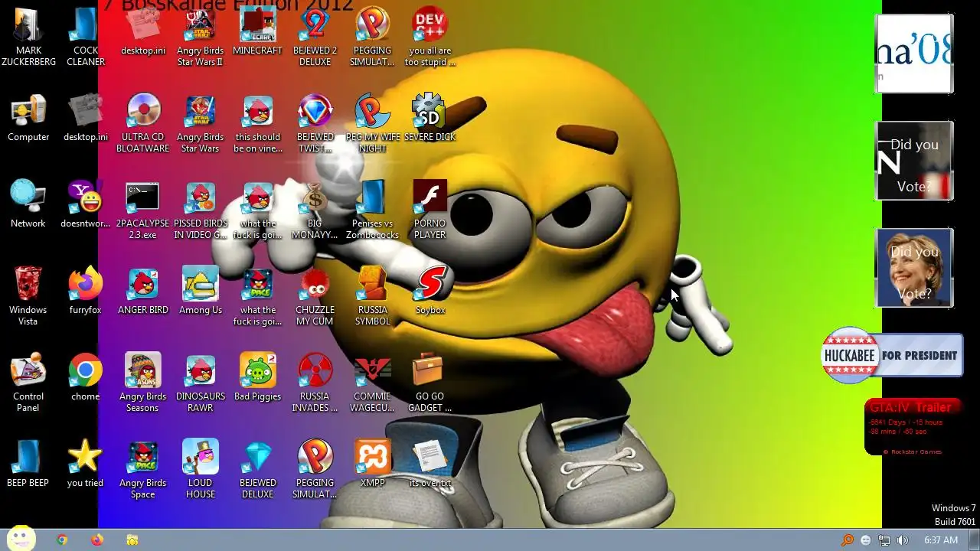Viewport: 980px width, 551px height.
Task: Open the RUSSIA SYMBOL icon
Action: coord(373,296)
